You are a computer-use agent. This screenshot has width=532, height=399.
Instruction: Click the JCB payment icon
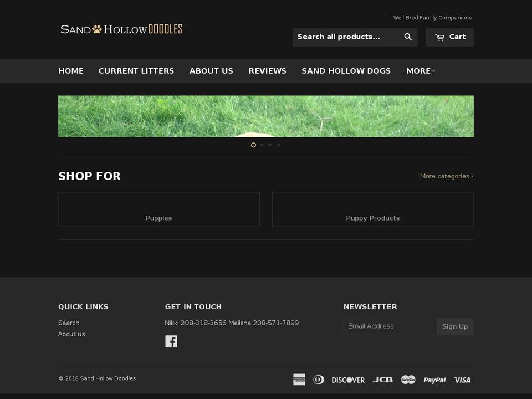(383, 380)
